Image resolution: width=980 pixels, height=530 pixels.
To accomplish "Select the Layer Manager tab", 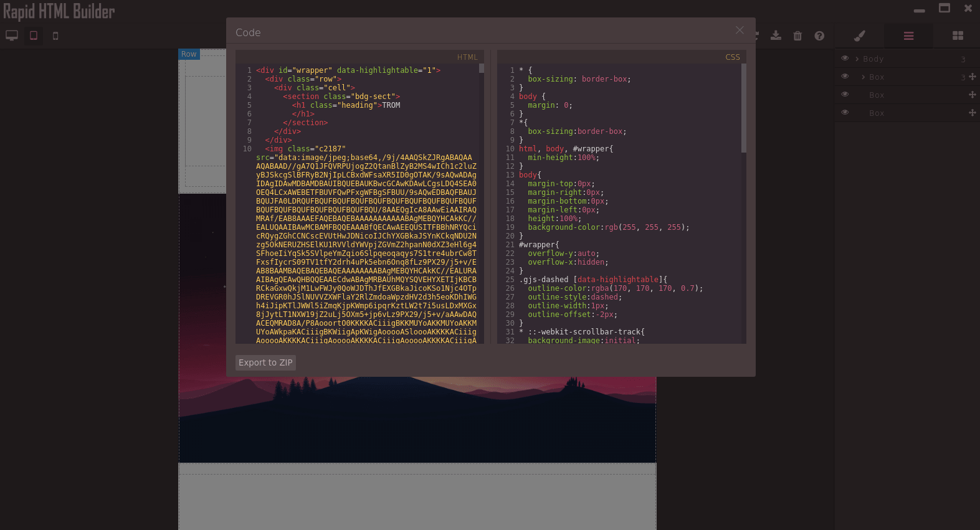I will 908,35.
